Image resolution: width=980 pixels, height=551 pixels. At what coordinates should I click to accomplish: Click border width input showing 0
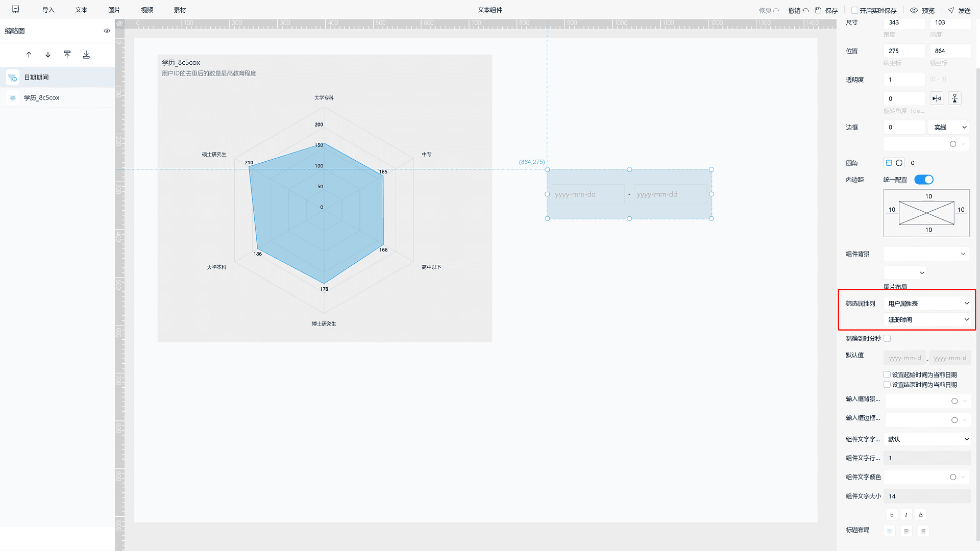click(x=904, y=128)
